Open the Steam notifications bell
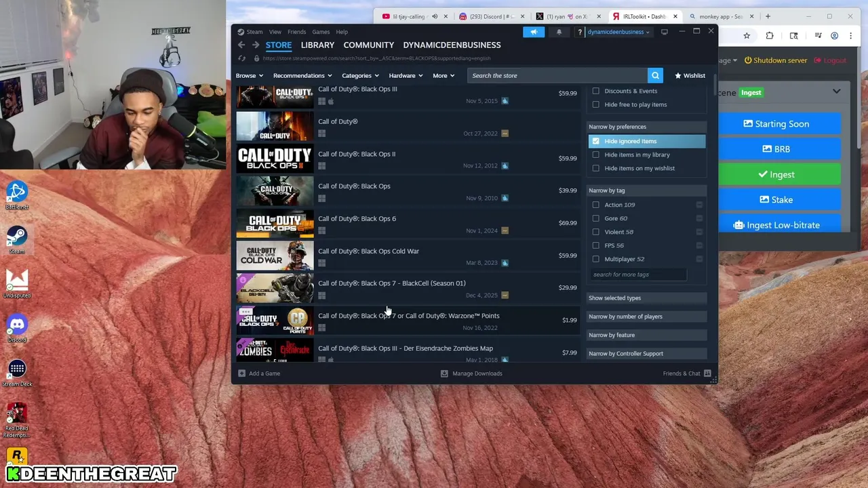The width and height of the screenshot is (868, 488). tap(559, 32)
